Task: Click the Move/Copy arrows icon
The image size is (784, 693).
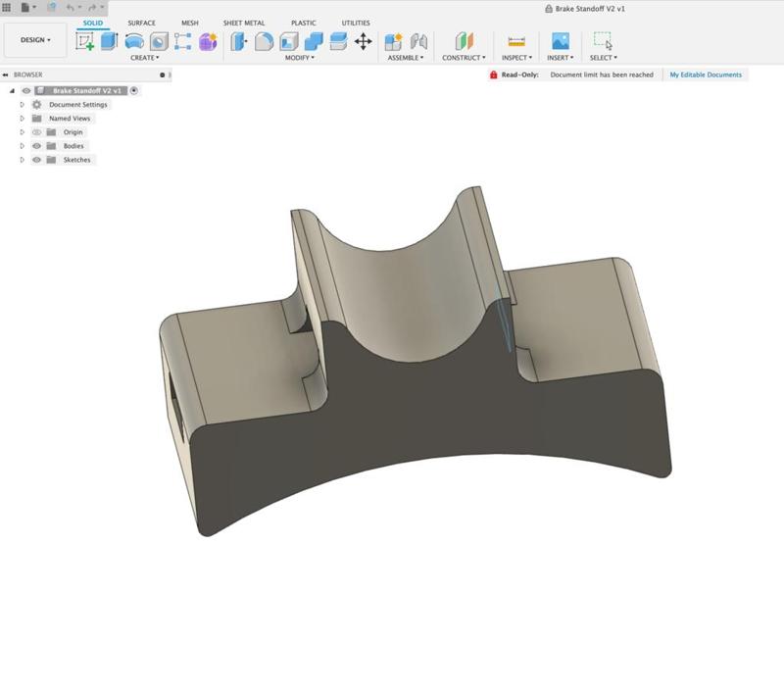Action: tap(363, 41)
